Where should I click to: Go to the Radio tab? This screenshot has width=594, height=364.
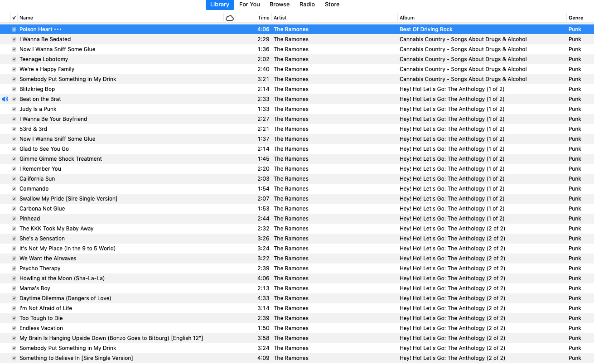[307, 5]
